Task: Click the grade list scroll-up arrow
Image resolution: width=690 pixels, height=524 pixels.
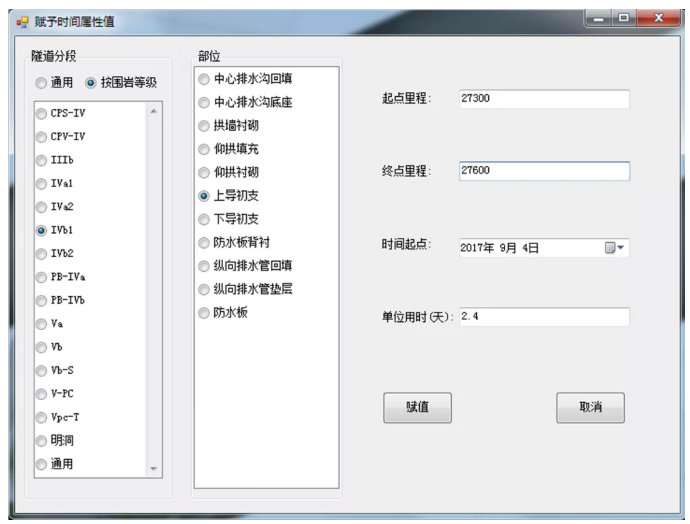Action: pos(154,111)
